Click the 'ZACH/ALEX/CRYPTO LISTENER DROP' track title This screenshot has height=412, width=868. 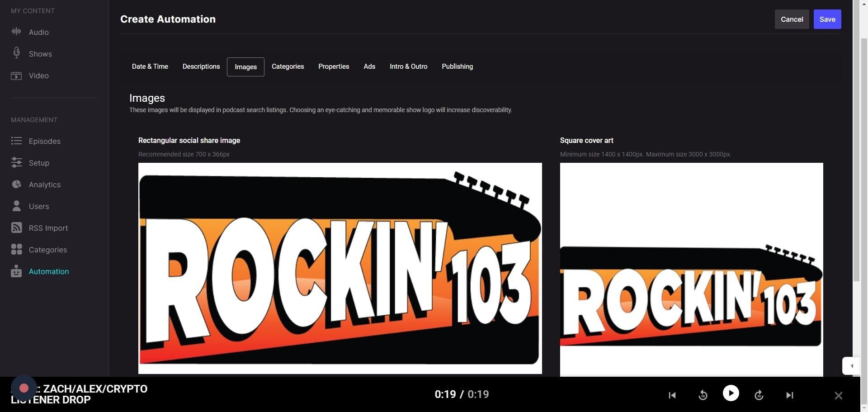point(79,394)
